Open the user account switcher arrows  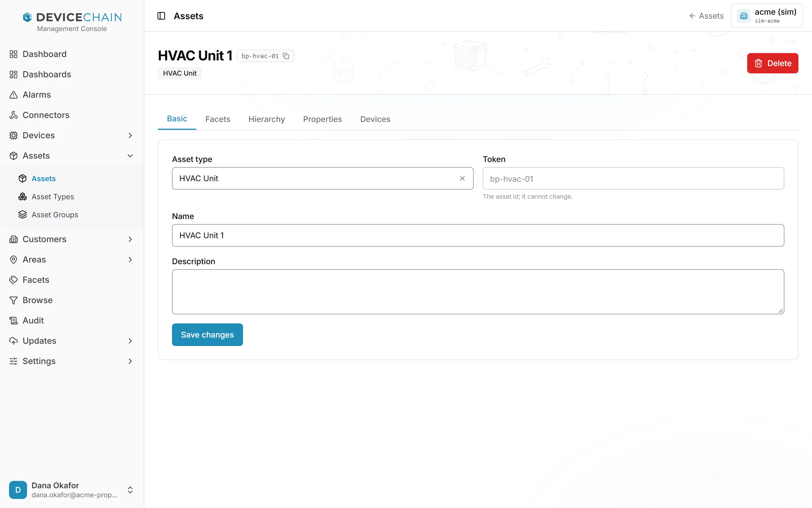coord(130,490)
